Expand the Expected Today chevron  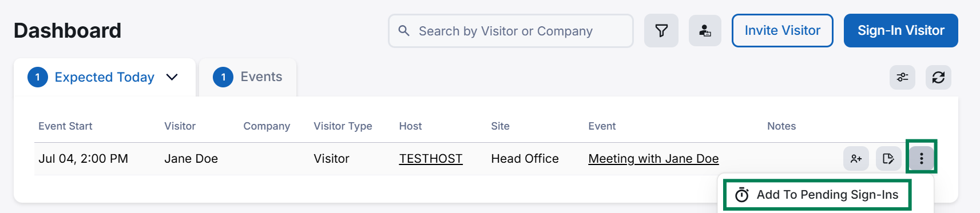tap(172, 77)
